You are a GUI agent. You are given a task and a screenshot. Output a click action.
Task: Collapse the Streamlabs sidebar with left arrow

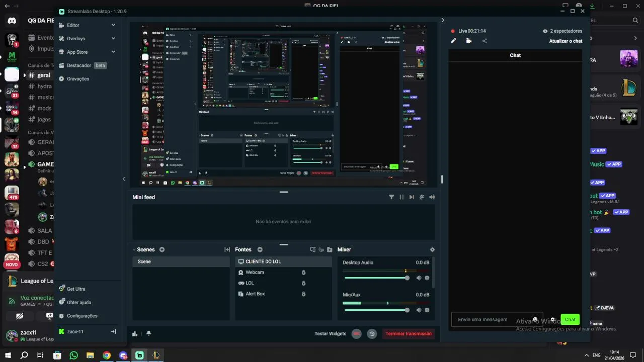[x=124, y=178]
